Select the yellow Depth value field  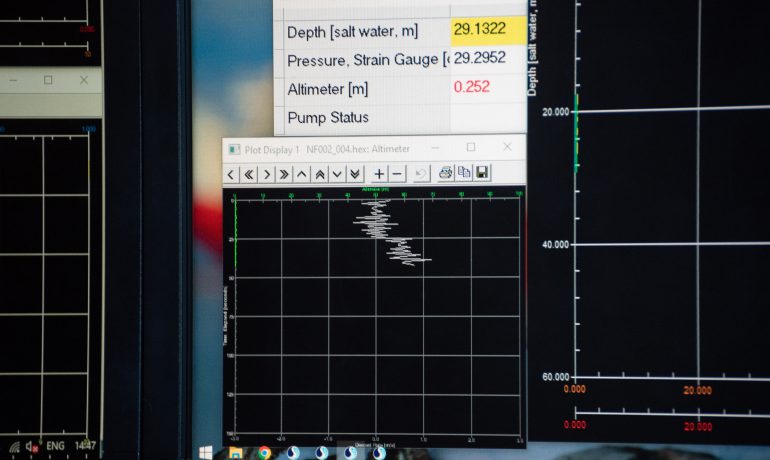(487, 31)
